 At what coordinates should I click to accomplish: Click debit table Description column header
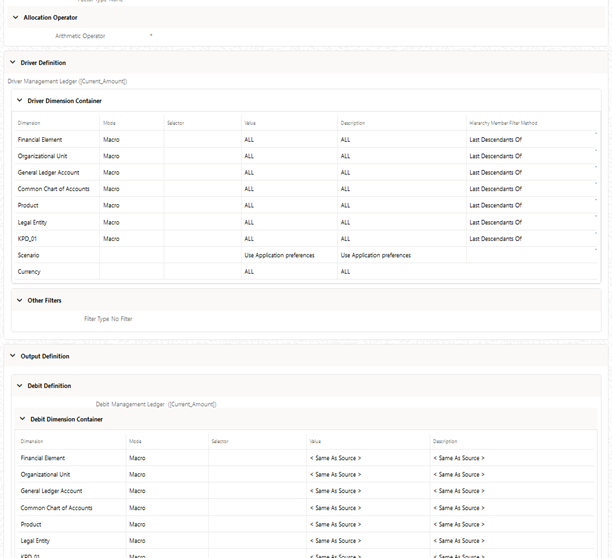(x=445, y=441)
